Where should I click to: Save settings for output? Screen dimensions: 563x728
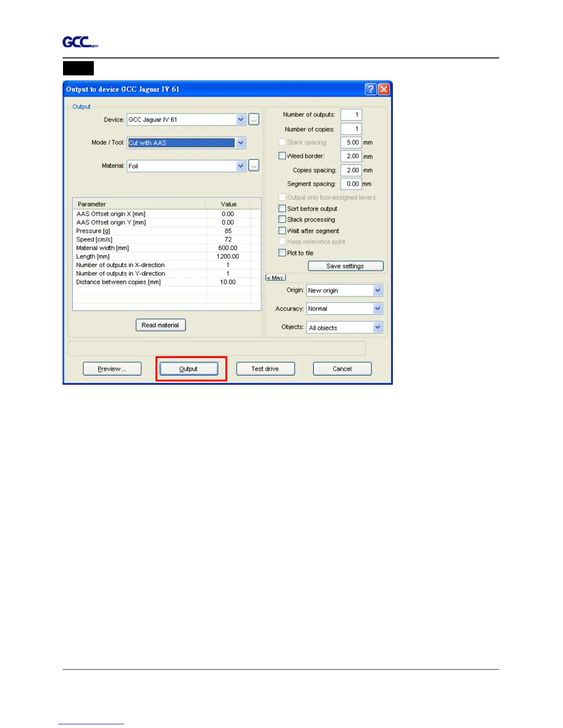(345, 266)
